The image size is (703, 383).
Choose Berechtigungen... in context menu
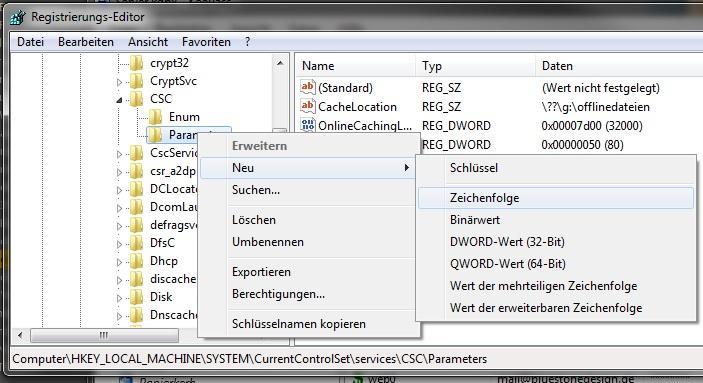(308, 294)
